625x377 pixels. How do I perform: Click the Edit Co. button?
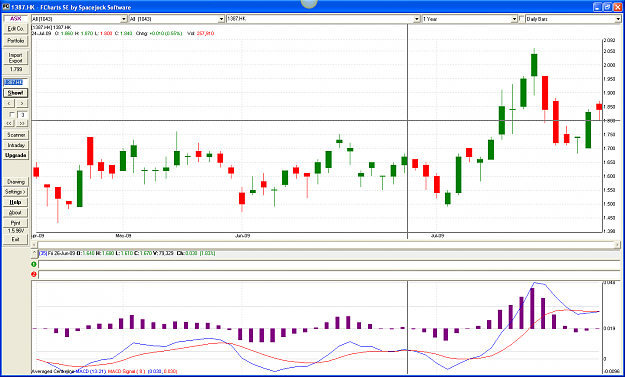(x=16, y=29)
